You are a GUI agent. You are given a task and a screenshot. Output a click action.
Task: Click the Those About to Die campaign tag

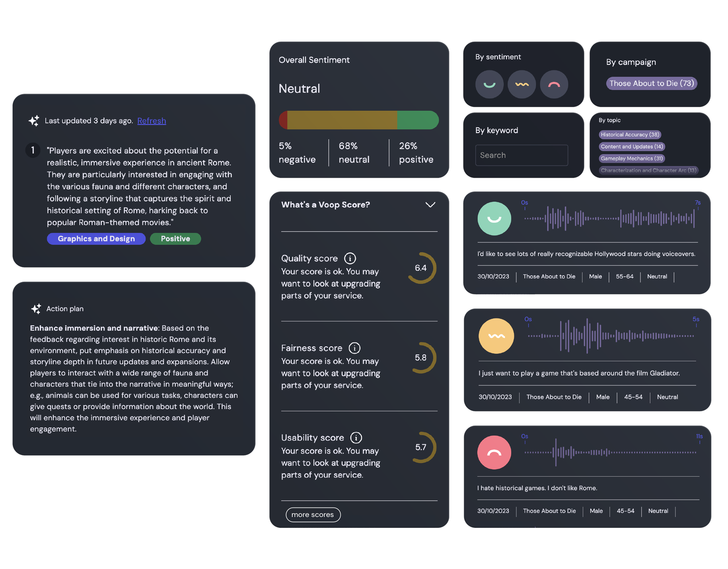650,83
